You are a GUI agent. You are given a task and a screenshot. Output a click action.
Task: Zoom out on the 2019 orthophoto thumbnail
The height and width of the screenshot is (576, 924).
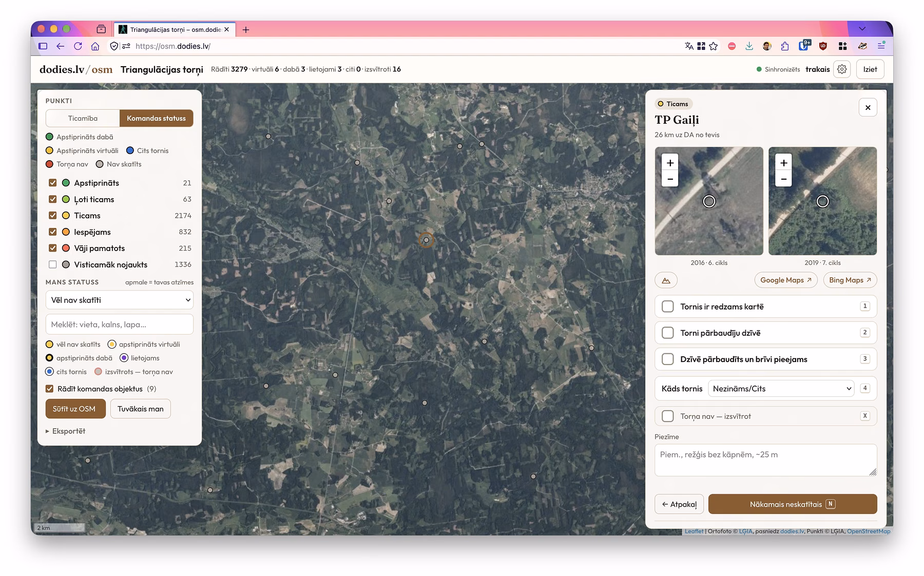(783, 179)
